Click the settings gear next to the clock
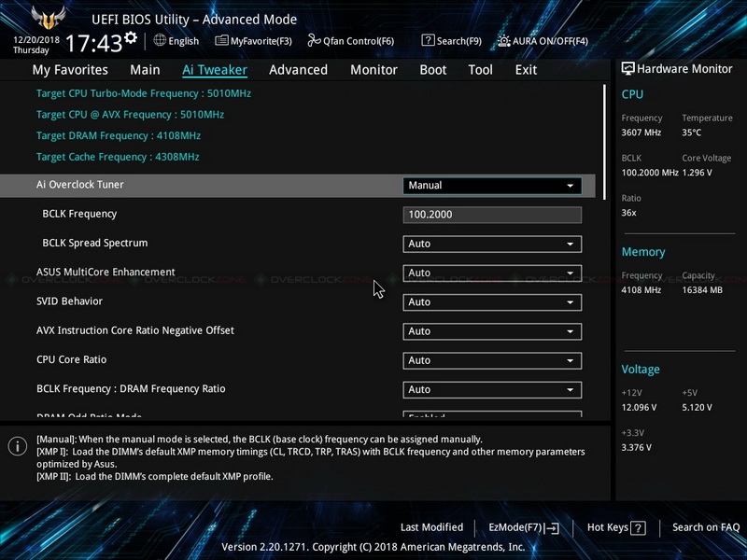Viewport: 747px width, 560px height. pyautogui.click(x=131, y=37)
